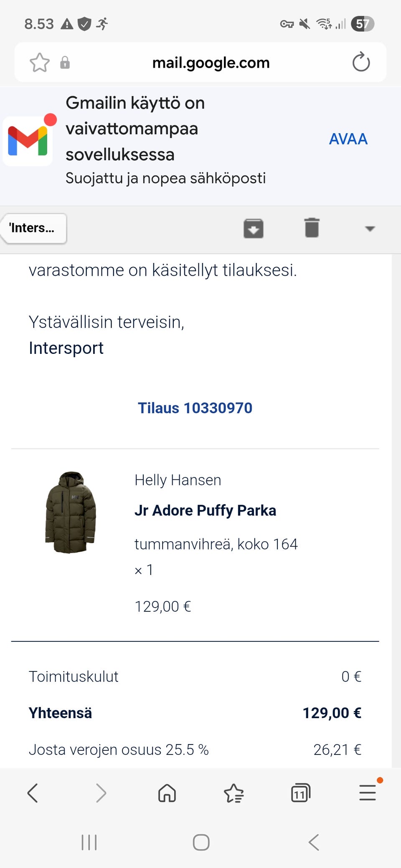Viewport: 401px width, 868px height.
Task: Go back to 'Inters...' conversation list
Action: [x=33, y=228]
